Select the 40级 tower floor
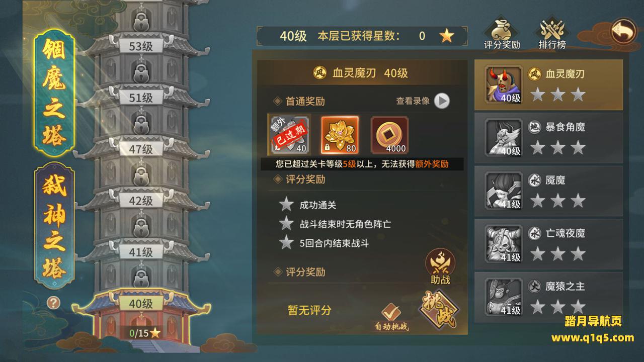The width and height of the screenshot is (644, 362). 141,304
